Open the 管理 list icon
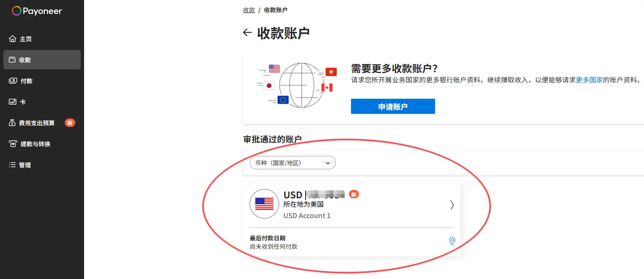 13,165
